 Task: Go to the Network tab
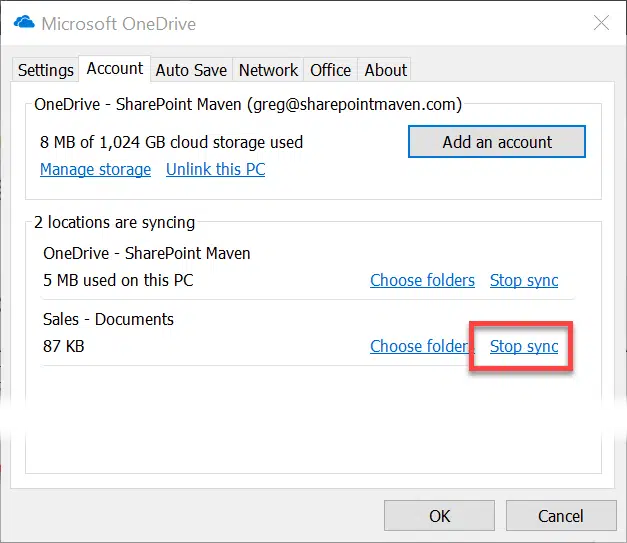268,70
